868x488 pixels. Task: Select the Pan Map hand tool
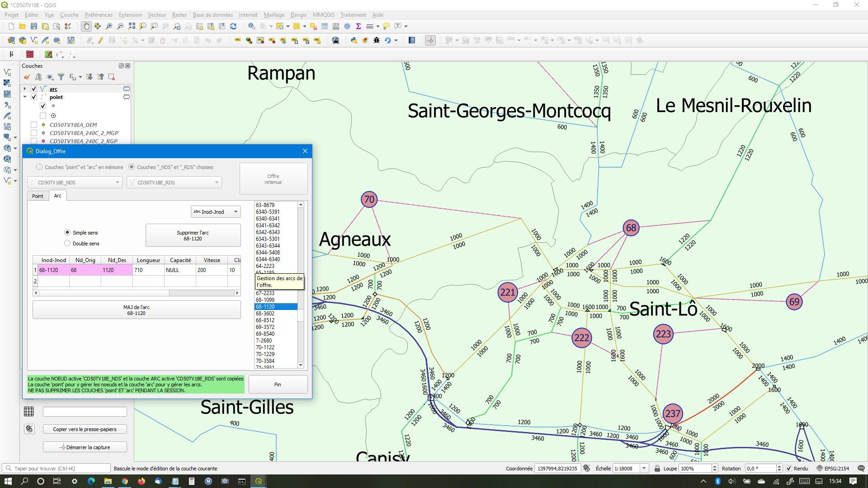pyautogui.click(x=86, y=26)
